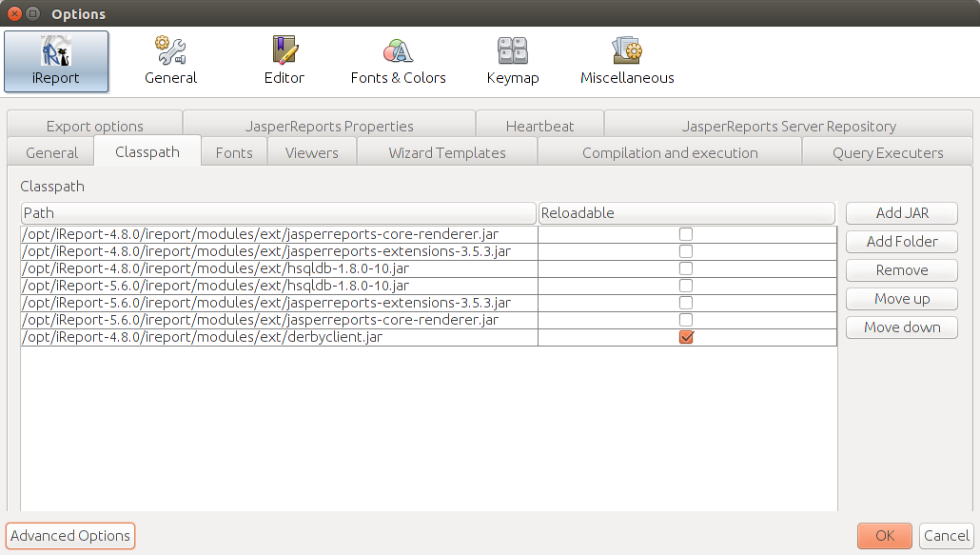Select path /opt/iReport-4.8.0 hsqldb-1.8.0-10.jar
This screenshot has width=980, height=555.
pyautogui.click(x=280, y=268)
